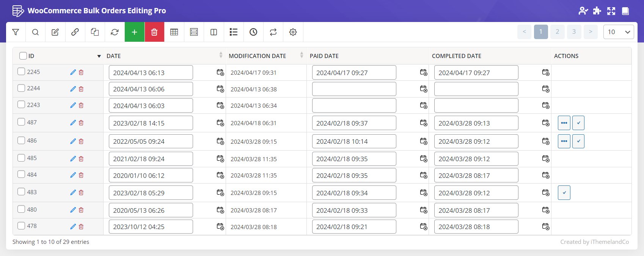
Task: Click the search magnifier toolbar icon
Action: [35, 32]
